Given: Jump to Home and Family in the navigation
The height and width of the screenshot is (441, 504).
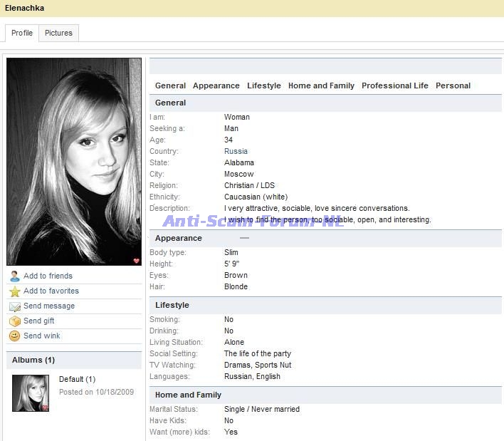Looking at the screenshot, I should [321, 85].
